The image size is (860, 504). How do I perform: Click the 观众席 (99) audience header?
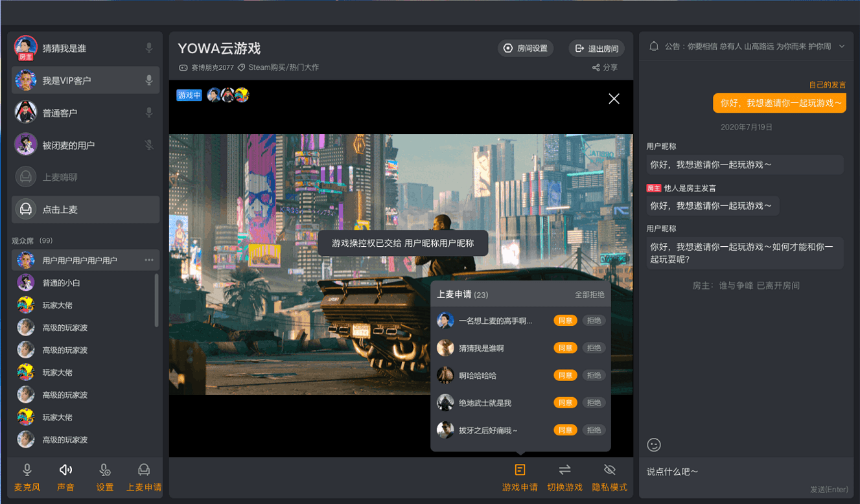(32, 240)
